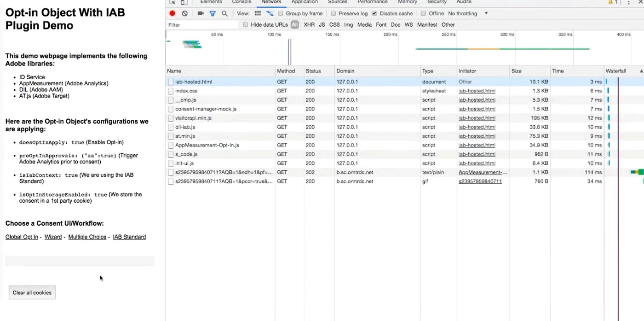The height and width of the screenshot is (321, 644).
Task: Sort by Waterfall column arrow
Action: [x=641, y=71]
